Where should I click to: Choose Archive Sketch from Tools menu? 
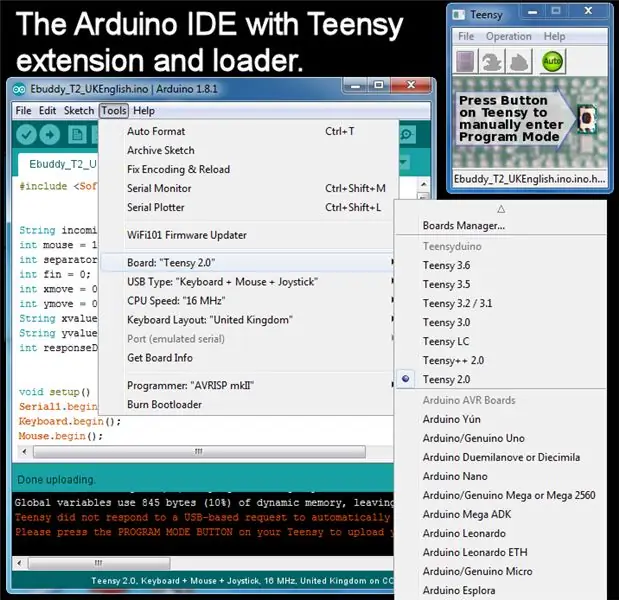pyautogui.click(x=247, y=150)
